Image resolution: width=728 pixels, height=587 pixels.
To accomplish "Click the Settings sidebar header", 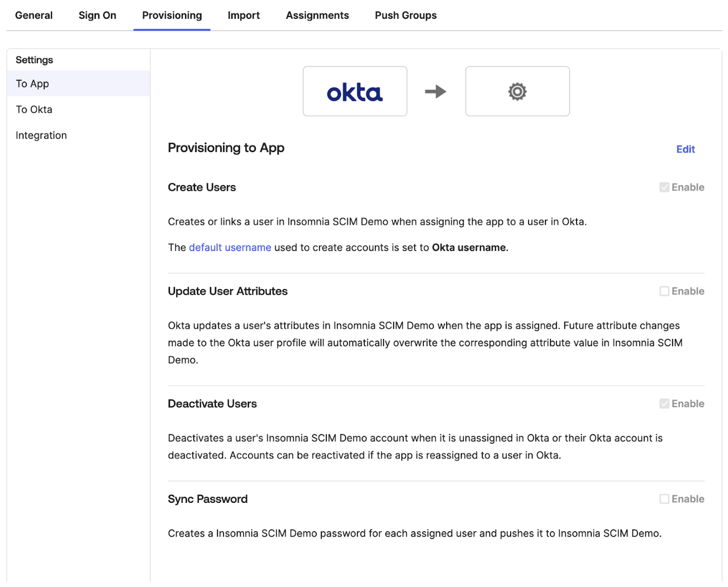I will tap(34, 60).
